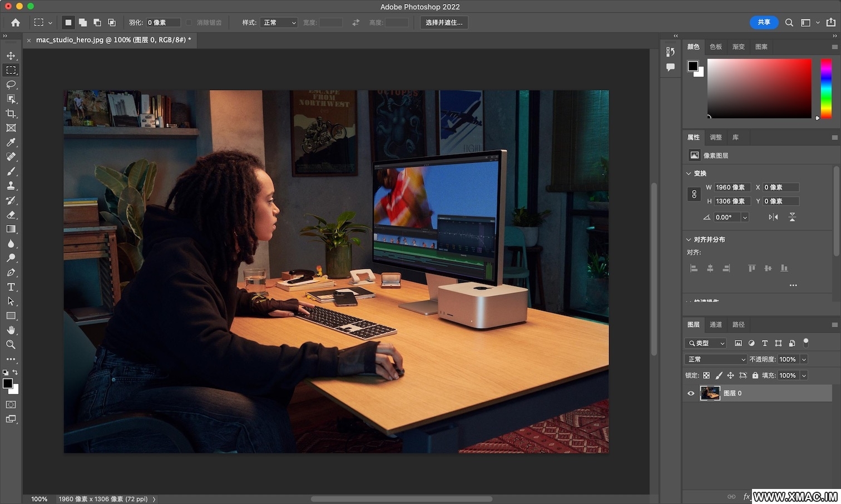Switch to the 通道 channels tab
The width and height of the screenshot is (841, 504).
point(716,325)
